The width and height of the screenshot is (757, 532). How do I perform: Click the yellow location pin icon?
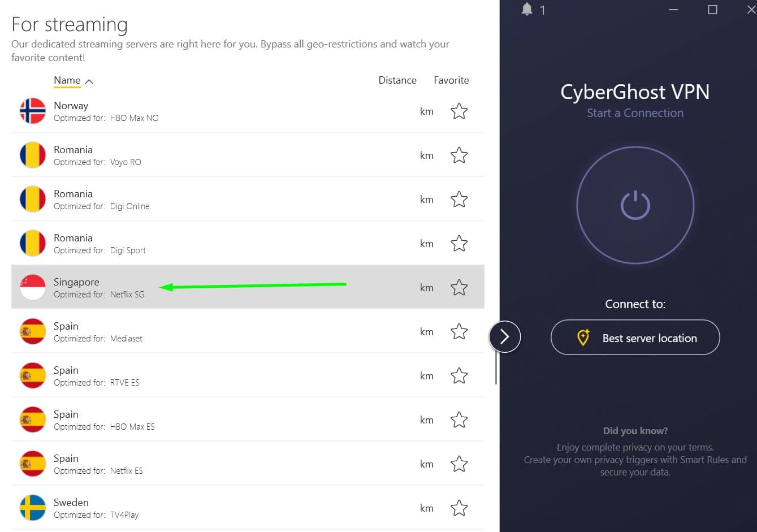[583, 338]
